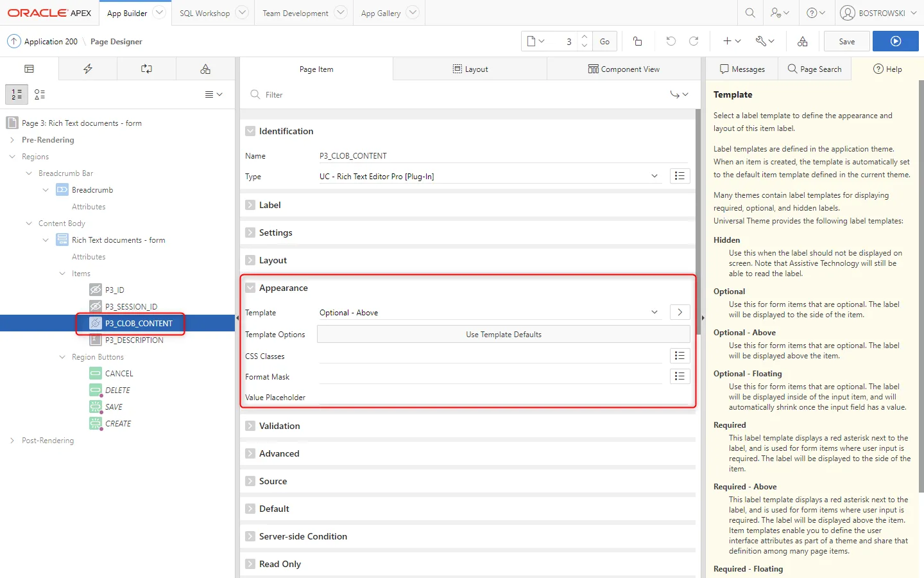Collapse the Appearance section
This screenshot has height=578, width=924.
click(250, 288)
